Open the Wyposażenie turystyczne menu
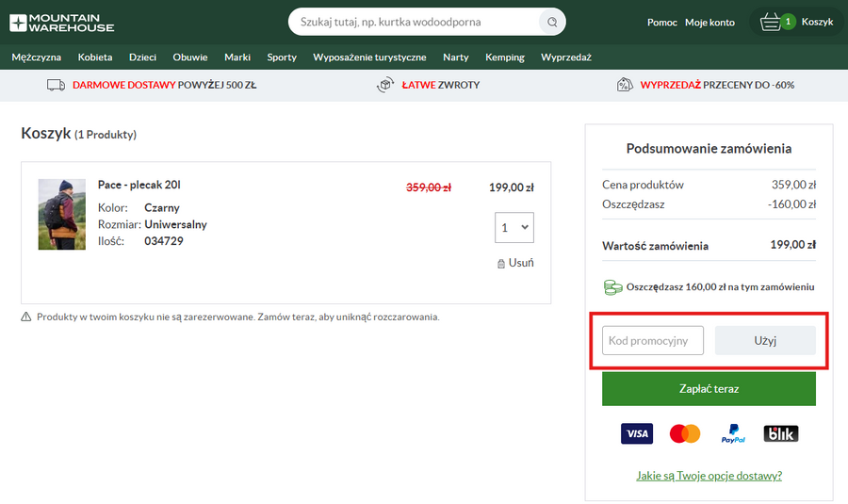Screen dimensions: 848x504 point(369,57)
